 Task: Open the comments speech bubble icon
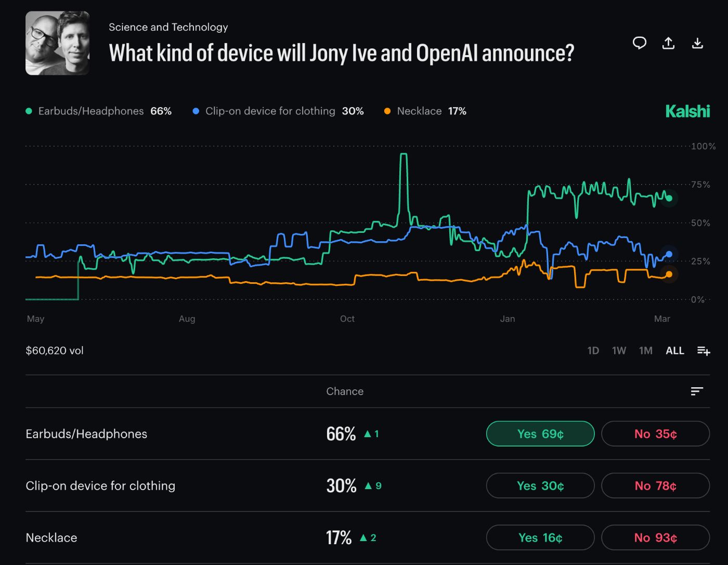(x=639, y=43)
